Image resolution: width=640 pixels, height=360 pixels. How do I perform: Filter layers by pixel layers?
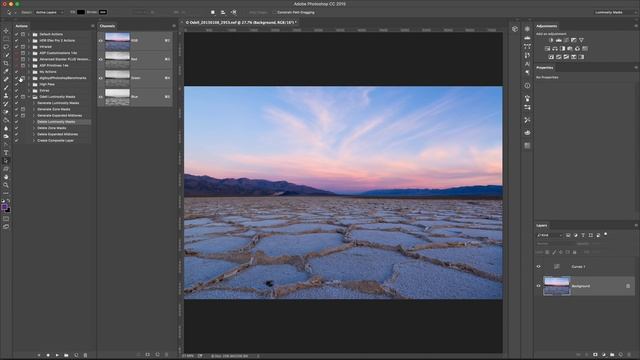pyautogui.click(x=568, y=236)
